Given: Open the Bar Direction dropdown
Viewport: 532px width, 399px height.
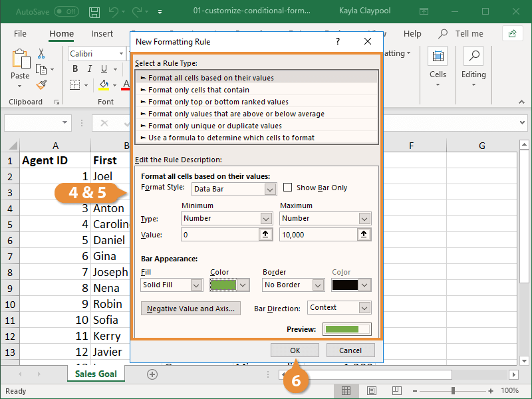Looking at the screenshot, I should 339,307.
